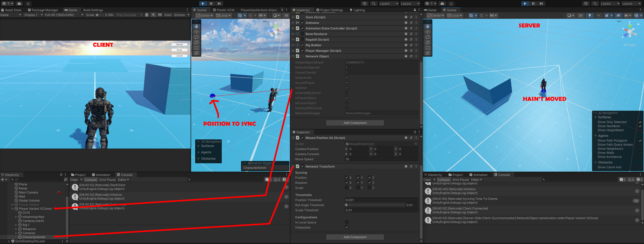Viewport: 644px width, 244px height.
Task: Mute scene audio using the speaker icon
Action: 599,15
